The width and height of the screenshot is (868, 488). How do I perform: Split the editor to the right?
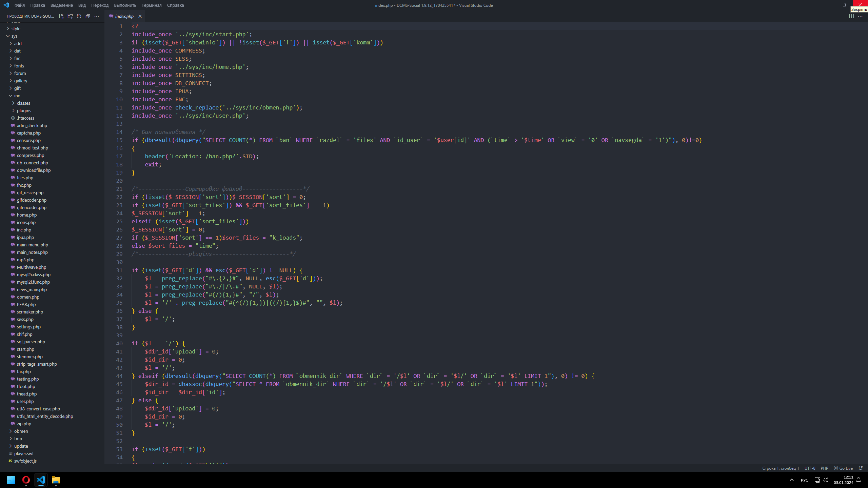tap(851, 16)
